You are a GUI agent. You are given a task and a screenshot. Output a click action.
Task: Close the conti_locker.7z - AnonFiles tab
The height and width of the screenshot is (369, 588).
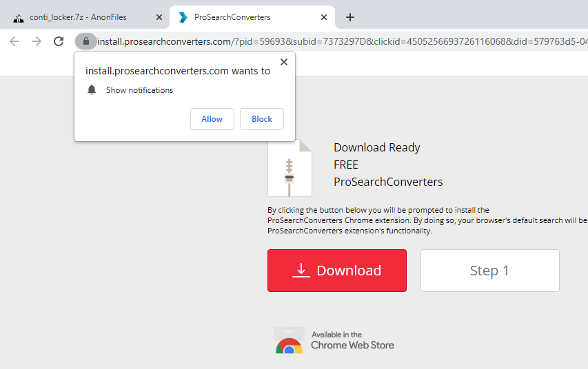click(159, 17)
